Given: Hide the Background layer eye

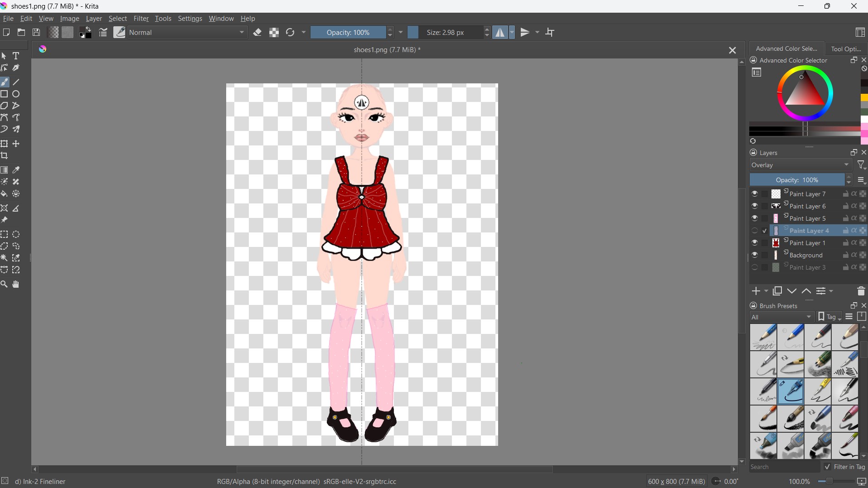Looking at the screenshot, I should 754,255.
